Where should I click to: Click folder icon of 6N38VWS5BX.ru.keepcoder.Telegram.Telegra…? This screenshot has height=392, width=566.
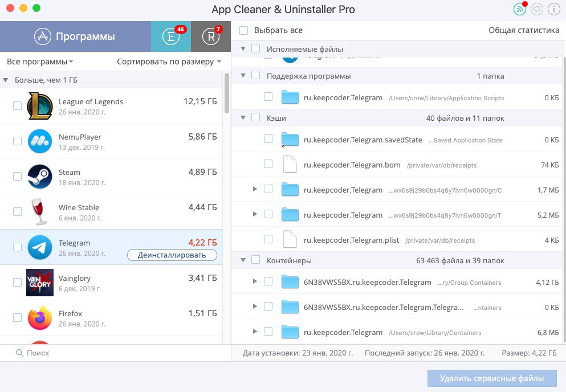(290, 307)
